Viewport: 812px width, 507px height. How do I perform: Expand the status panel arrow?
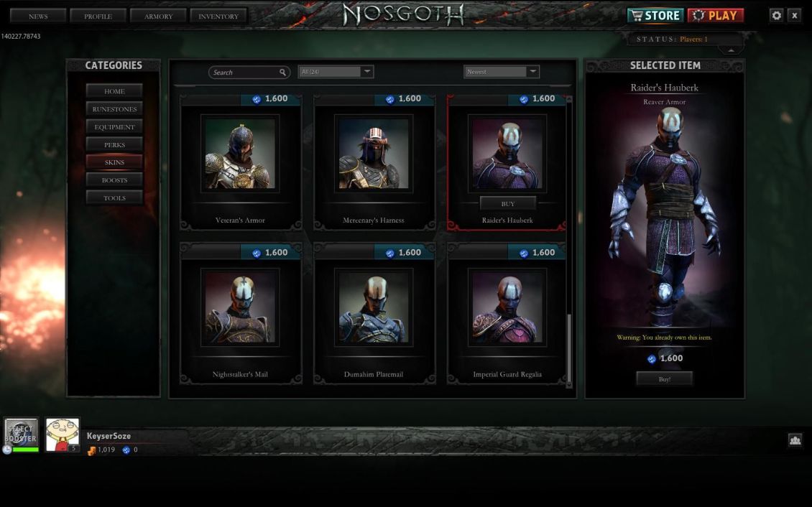point(731,50)
